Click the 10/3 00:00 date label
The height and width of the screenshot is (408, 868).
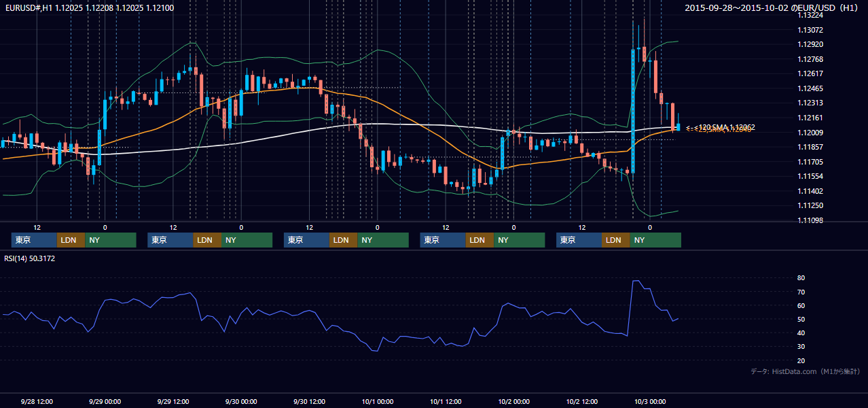pyautogui.click(x=650, y=402)
